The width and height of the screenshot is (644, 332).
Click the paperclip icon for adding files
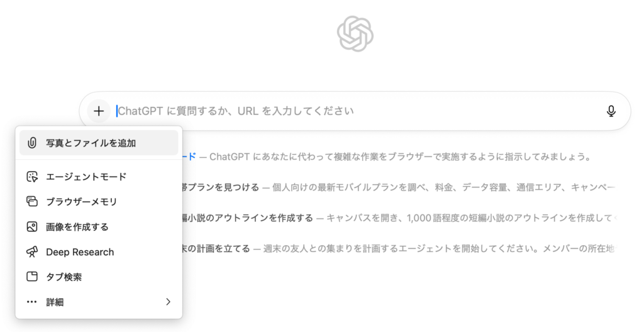point(32,143)
